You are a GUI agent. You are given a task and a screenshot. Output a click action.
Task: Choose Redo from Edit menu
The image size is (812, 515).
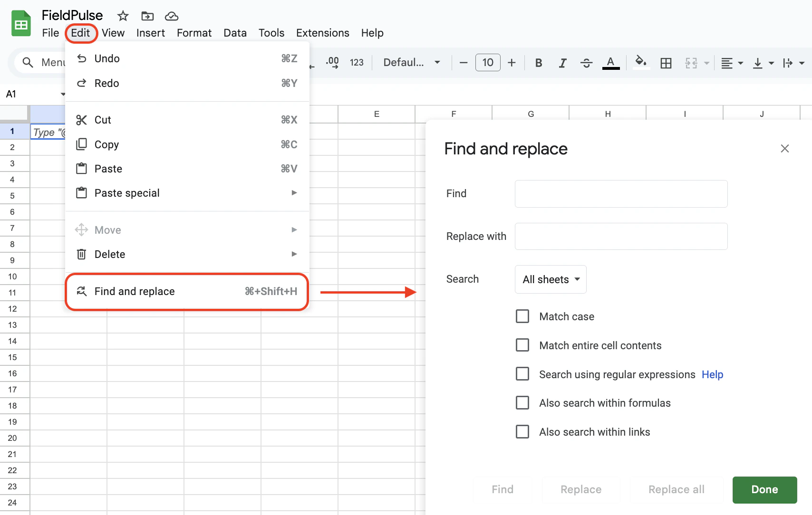[x=187, y=83]
